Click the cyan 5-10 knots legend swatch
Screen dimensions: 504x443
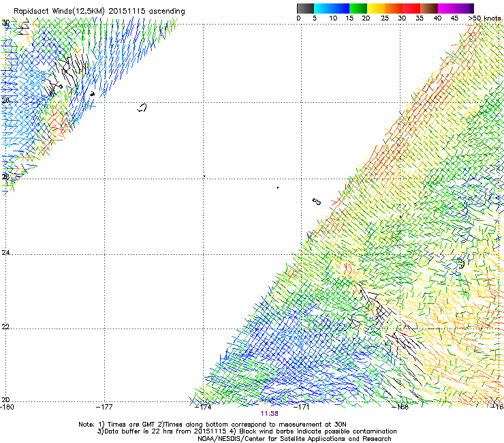tap(323, 8)
